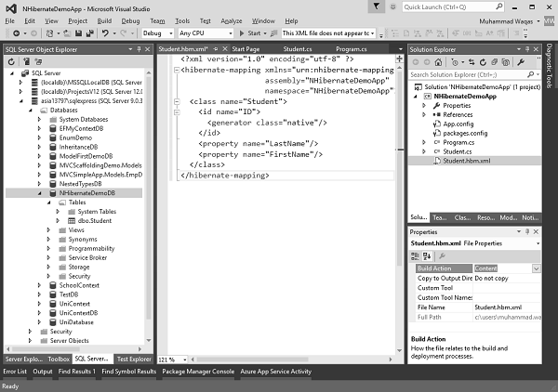The width and height of the screenshot is (558, 392).
Task: Click the Add SQL Server icon
Action: 24,61
